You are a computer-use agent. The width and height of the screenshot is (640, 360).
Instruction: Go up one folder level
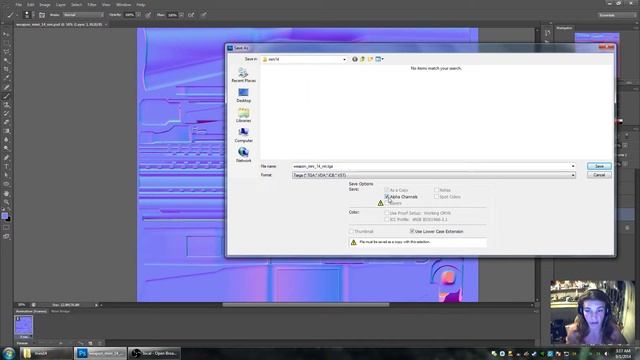tap(362, 59)
